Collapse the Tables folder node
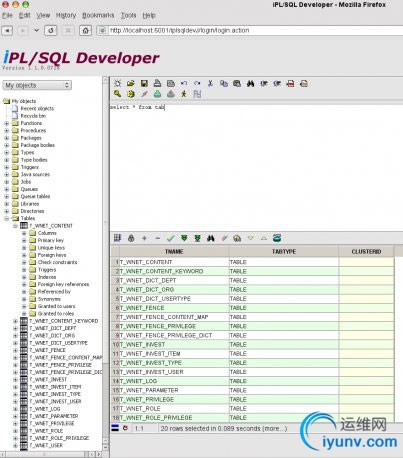403x458 pixels. (x=7, y=218)
